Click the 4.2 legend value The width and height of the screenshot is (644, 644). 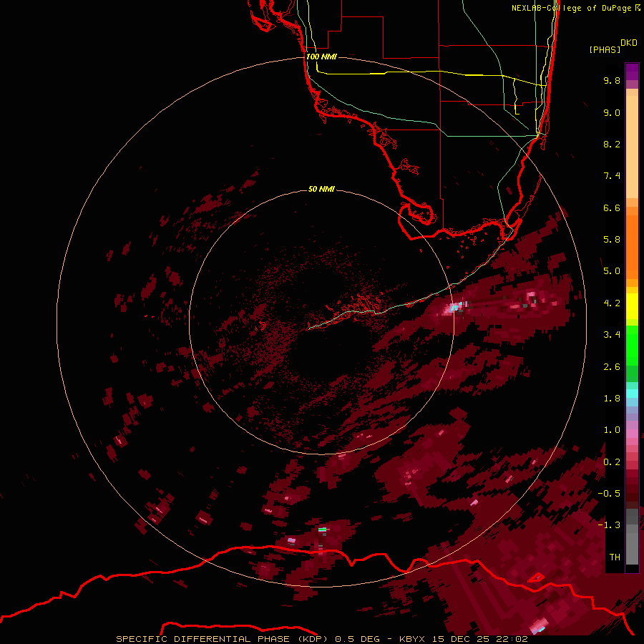pos(612,303)
